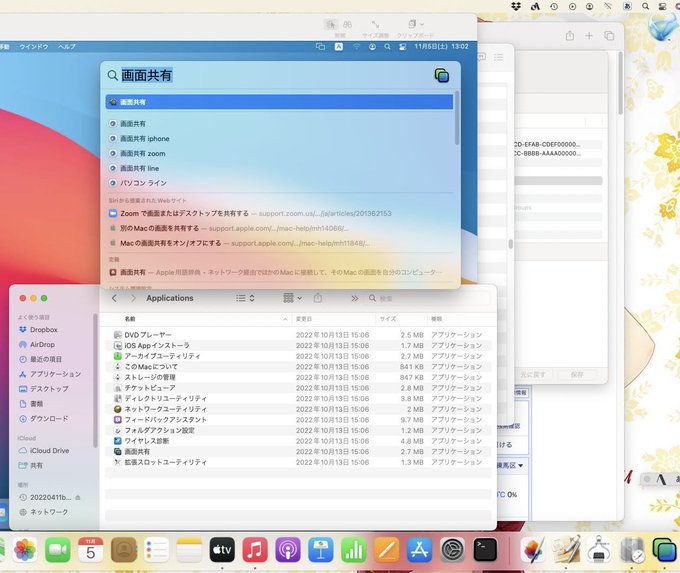Open the Finder list view selector
Image resolution: width=680 pixels, height=573 pixels.
245,298
